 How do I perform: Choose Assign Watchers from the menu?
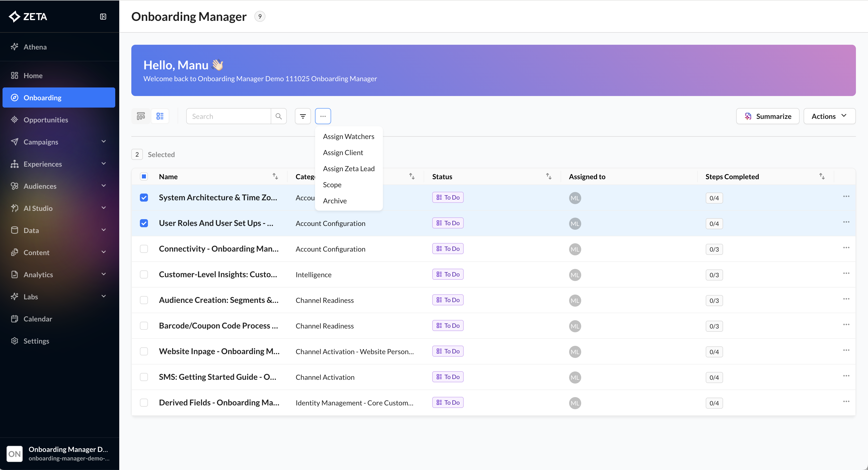(348, 136)
